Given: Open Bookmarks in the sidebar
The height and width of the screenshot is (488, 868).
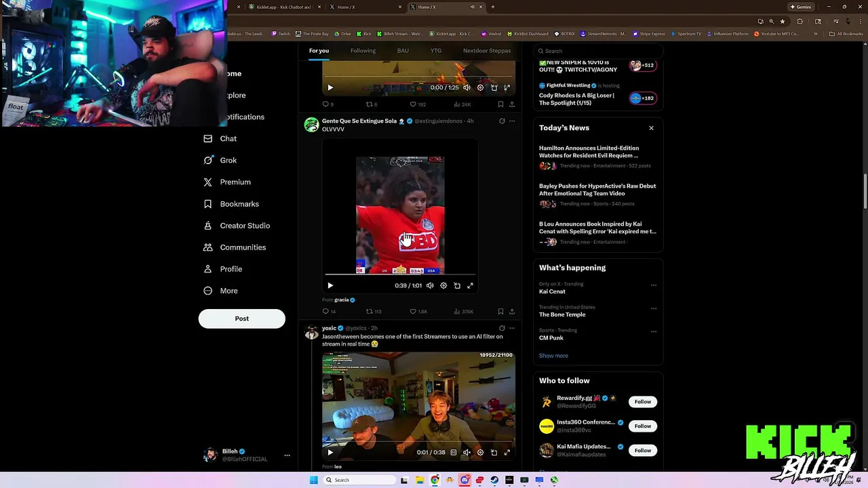Looking at the screenshot, I should 231,203.
